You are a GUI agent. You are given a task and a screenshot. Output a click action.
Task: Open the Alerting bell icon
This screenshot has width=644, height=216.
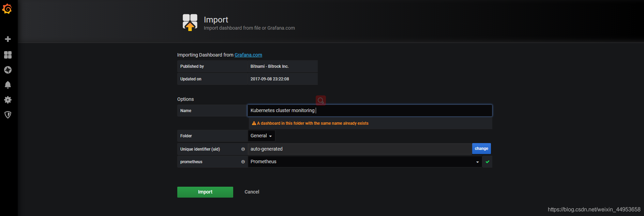[x=8, y=85]
